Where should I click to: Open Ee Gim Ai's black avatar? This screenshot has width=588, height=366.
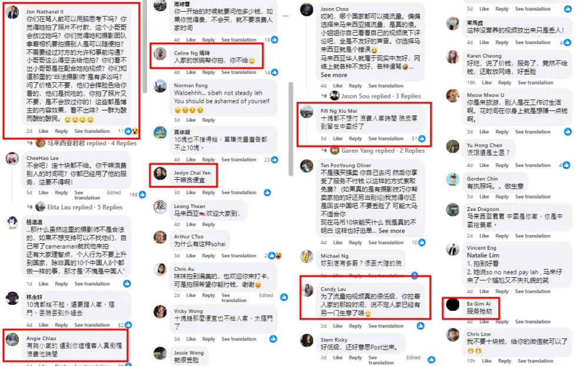click(x=453, y=304)
